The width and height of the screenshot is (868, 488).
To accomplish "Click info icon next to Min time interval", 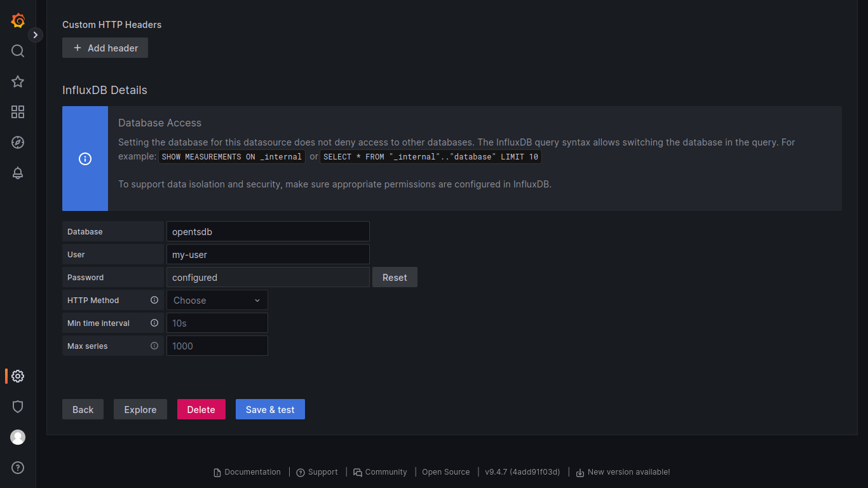I will click(x=154, y=323).
